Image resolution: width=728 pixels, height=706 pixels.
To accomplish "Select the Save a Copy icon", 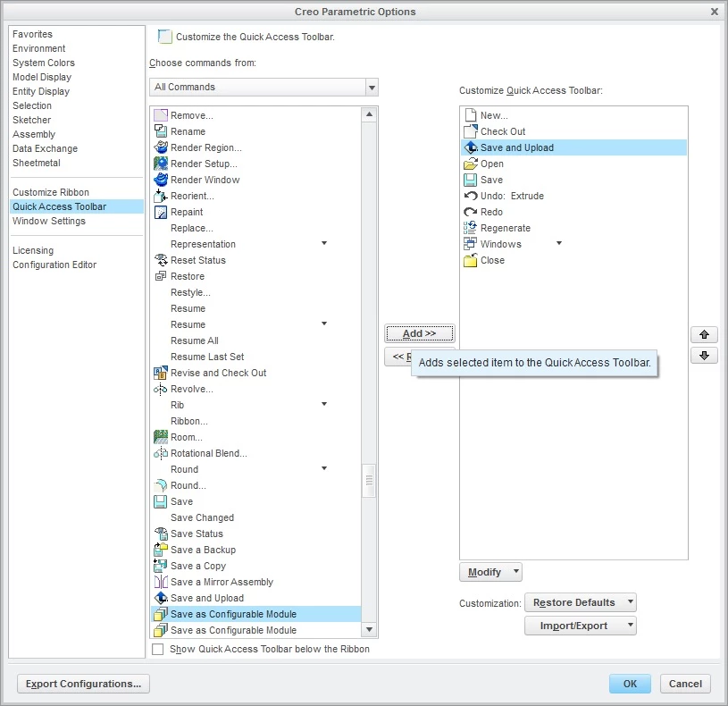I will 160,566.
